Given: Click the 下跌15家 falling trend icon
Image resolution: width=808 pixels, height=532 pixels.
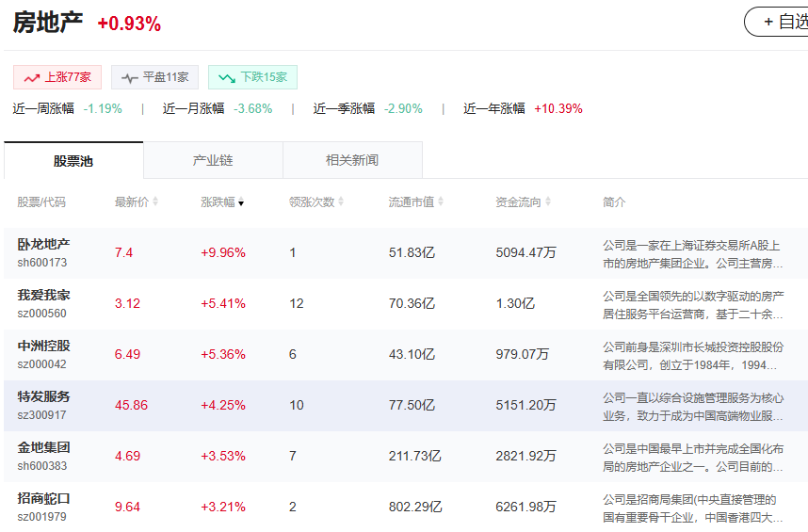Looking at the screenshot, I should point(227,78).
